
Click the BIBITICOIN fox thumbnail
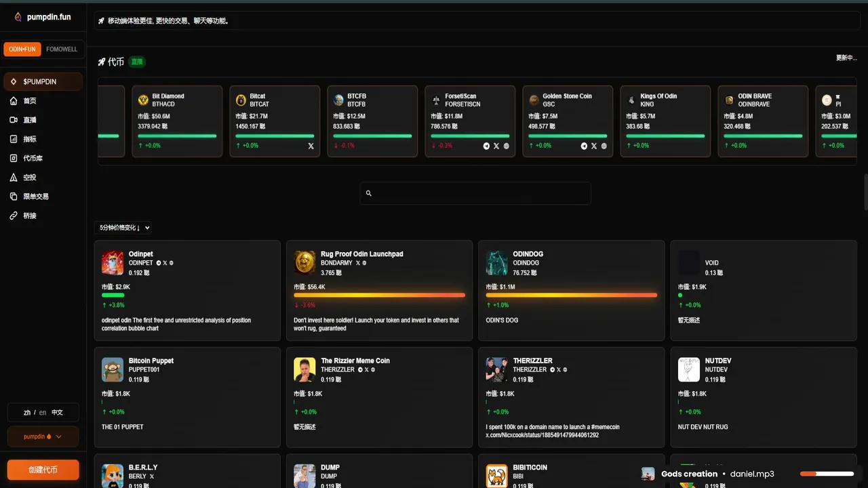(497, 476)
